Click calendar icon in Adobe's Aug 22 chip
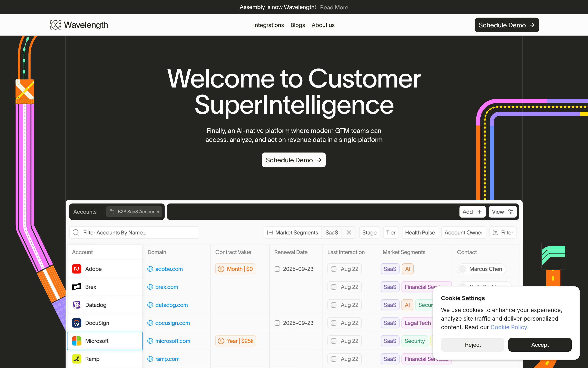Image resolution: width=588 pixels, height=368 pixels. [334, 269]
